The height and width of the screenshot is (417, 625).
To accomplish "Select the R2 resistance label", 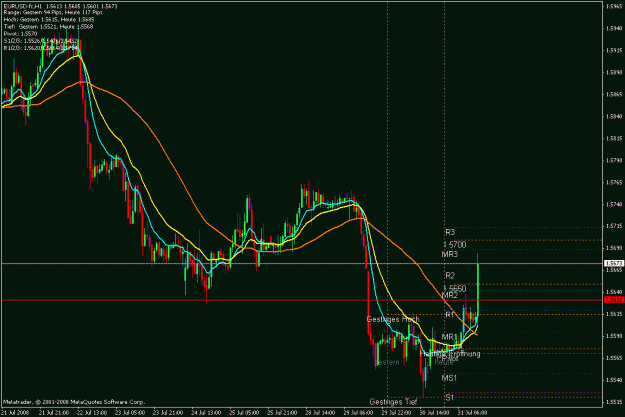I will coord(450,275).
